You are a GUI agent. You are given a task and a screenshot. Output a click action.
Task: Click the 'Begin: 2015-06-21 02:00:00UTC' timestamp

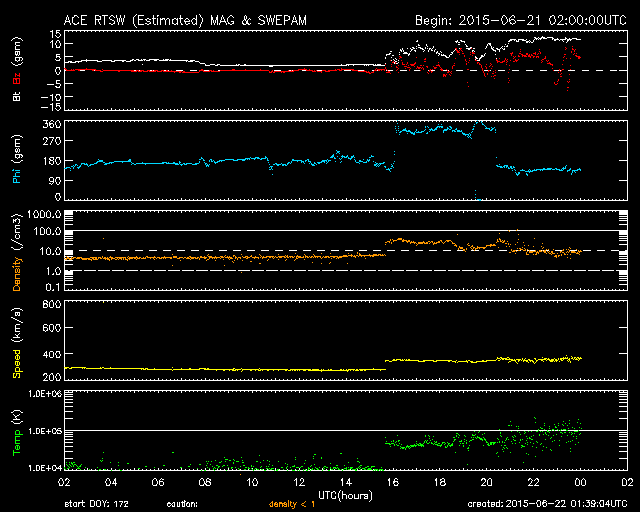click(521, 20)
